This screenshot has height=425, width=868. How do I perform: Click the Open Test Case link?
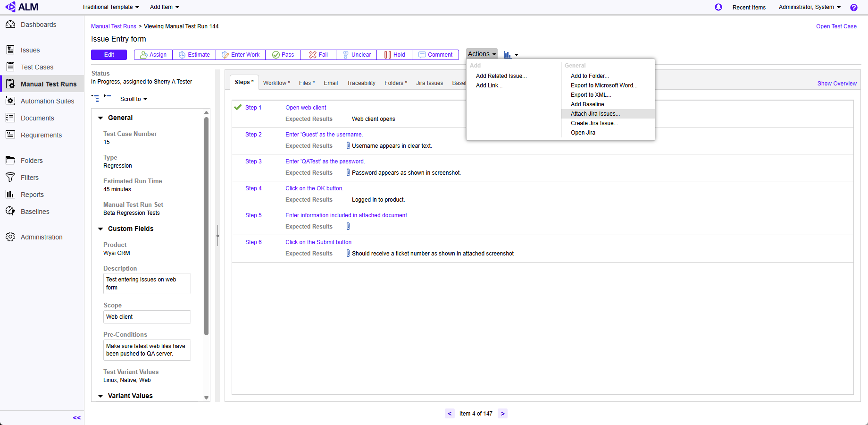coord(836,26)
